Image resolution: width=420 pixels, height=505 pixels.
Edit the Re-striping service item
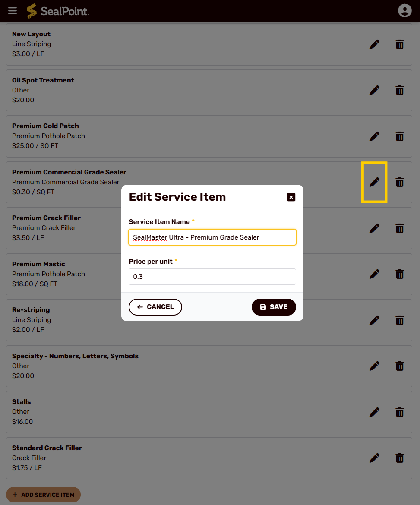(x=374, y=320)
